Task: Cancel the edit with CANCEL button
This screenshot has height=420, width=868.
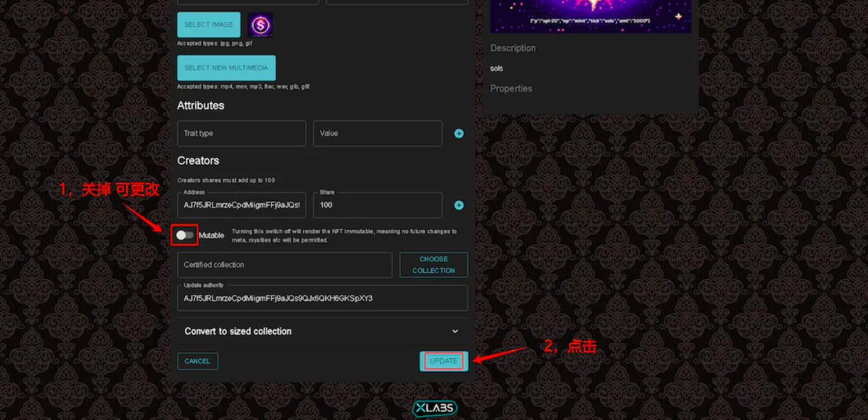Action: pyautogui.click(x=198, y=361)
